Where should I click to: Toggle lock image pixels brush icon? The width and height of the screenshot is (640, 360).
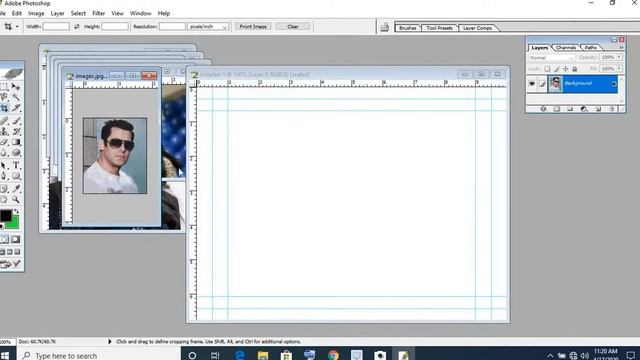point(556,69)
